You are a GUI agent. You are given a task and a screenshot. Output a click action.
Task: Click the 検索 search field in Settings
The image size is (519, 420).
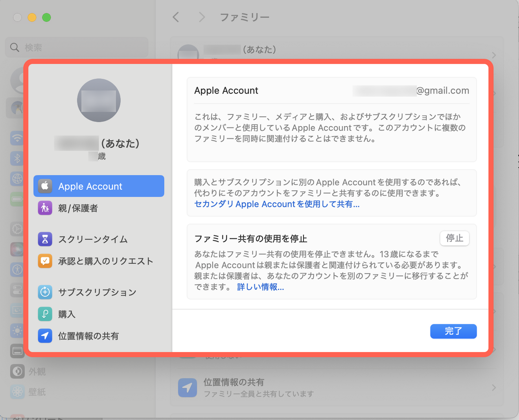77,48
